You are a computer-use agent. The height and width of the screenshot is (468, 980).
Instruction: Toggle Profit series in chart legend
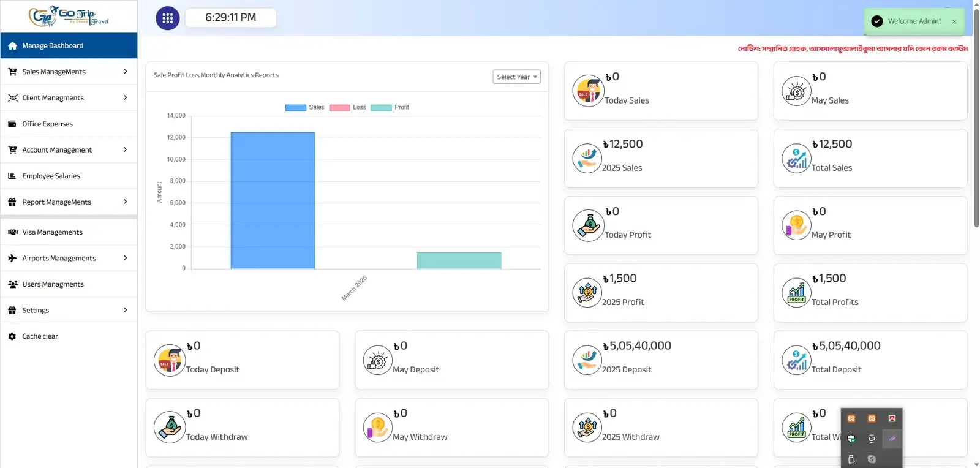tap(390, 108)
